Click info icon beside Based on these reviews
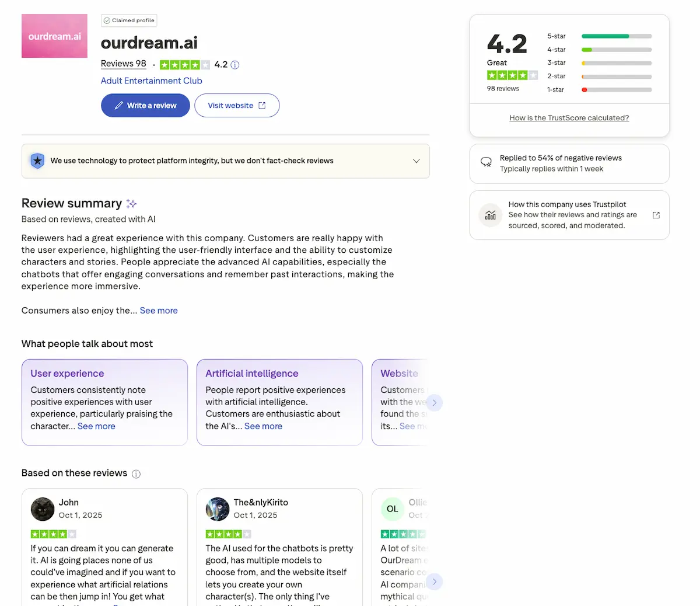Screen dimensions: 700x606 point(136,474)
